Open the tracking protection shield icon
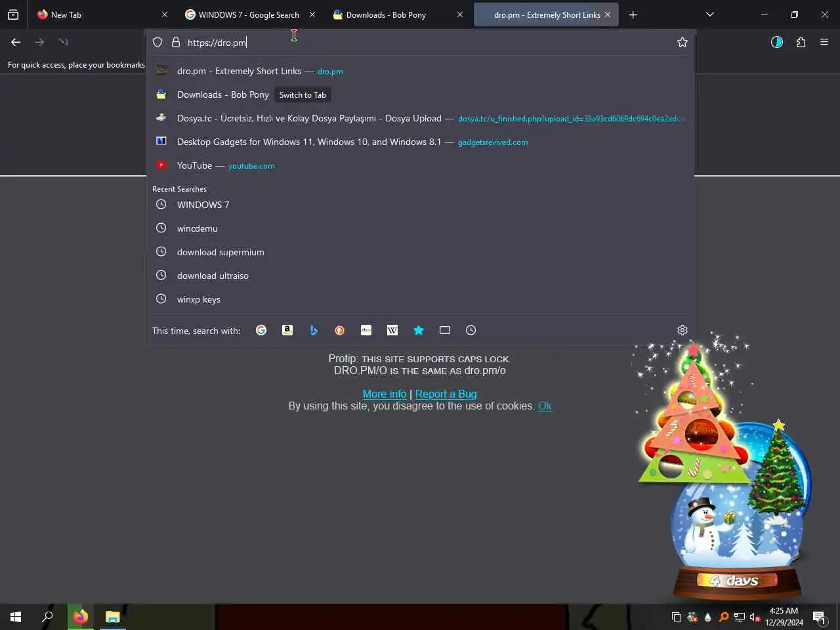Image resolution: width=840 pixels, height=630 pixels. pyautogui.click(x=157, y=42)
